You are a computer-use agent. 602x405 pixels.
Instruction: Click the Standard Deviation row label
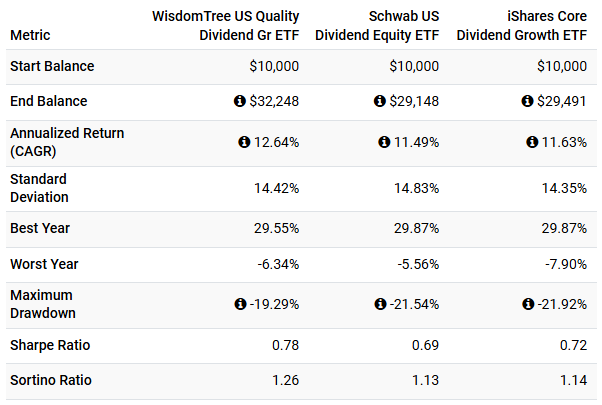[39, 188]
